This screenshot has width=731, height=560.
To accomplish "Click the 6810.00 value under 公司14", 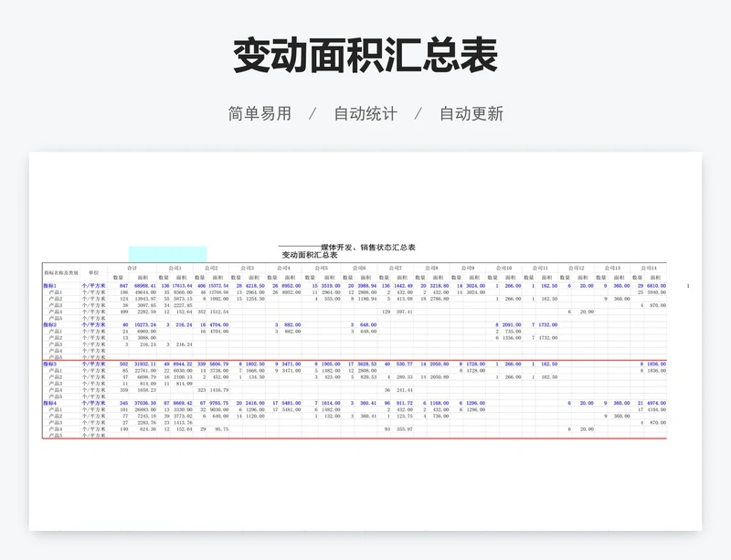I will click(656, 286).
